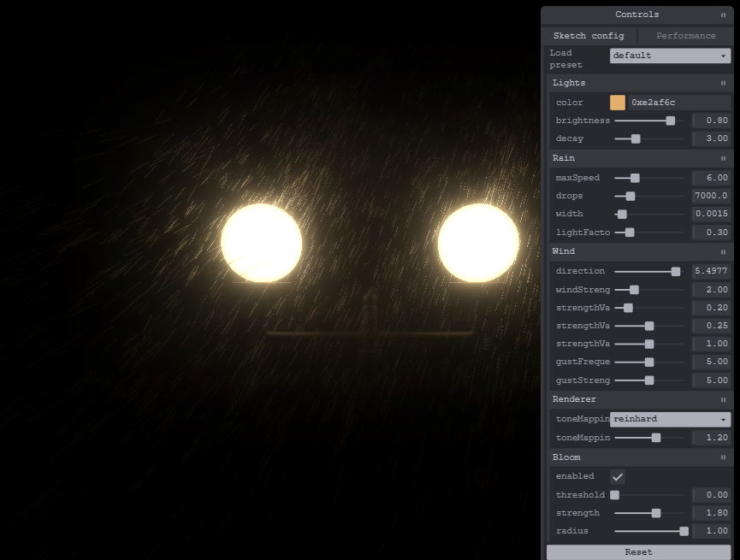This screenshot has width=740, height=560.
Task: Edit the lightFactor value 0.30
Action: pyautogui.click(x=711, y=232)
